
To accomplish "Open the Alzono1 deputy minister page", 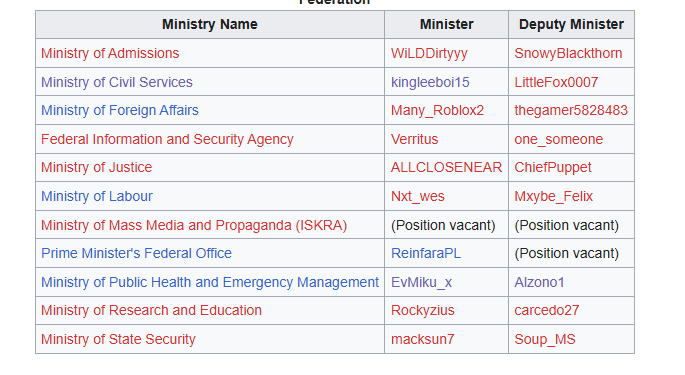I will 540,282.
